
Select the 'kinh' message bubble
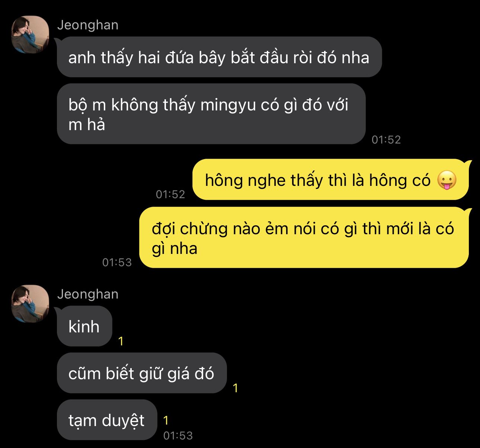tap(84, 326)
